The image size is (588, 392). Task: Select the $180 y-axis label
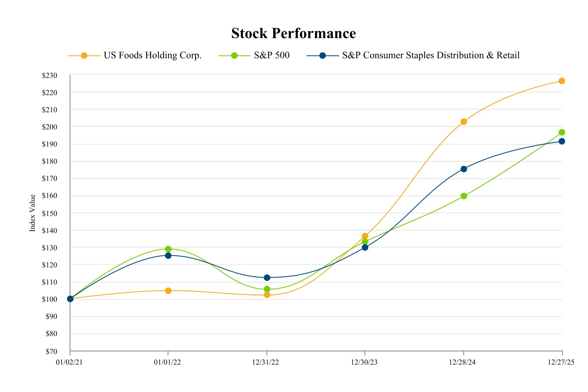[x=49, y=161]
